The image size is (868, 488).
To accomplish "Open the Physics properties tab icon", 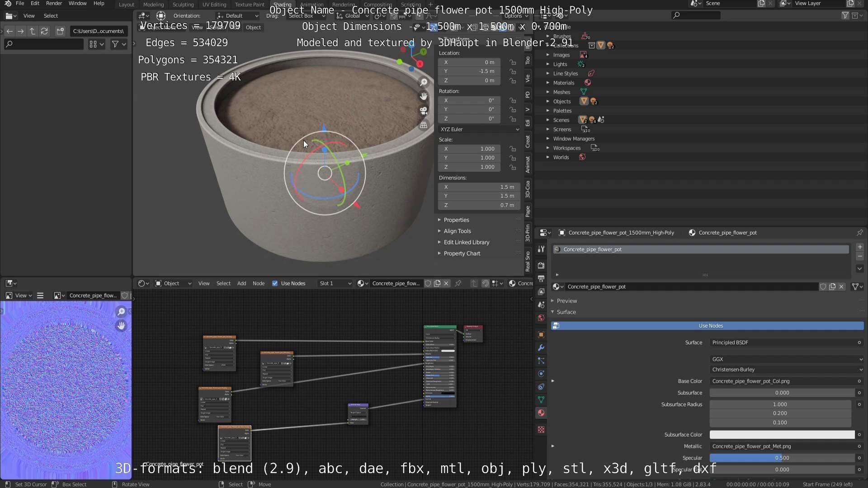I will coord(541,374).
